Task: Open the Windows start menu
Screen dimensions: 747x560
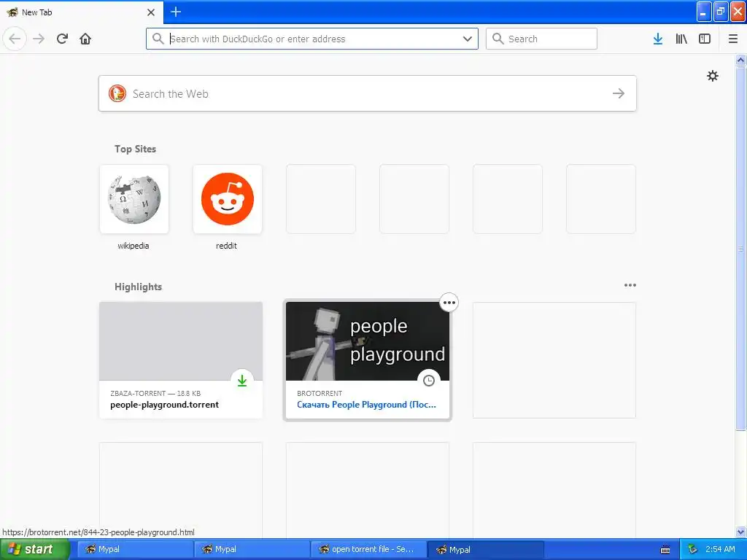Action: click(x=35, y=549)
